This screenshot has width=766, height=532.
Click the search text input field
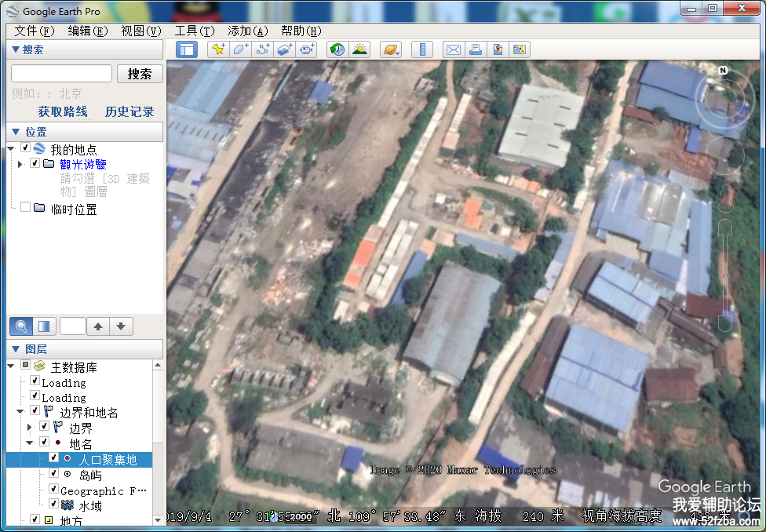(61, 74)
